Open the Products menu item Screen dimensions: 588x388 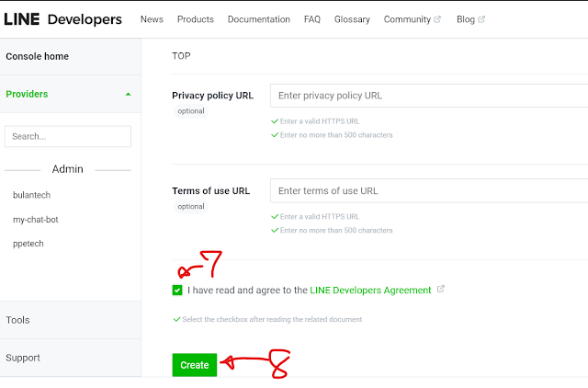pos(196,19)
